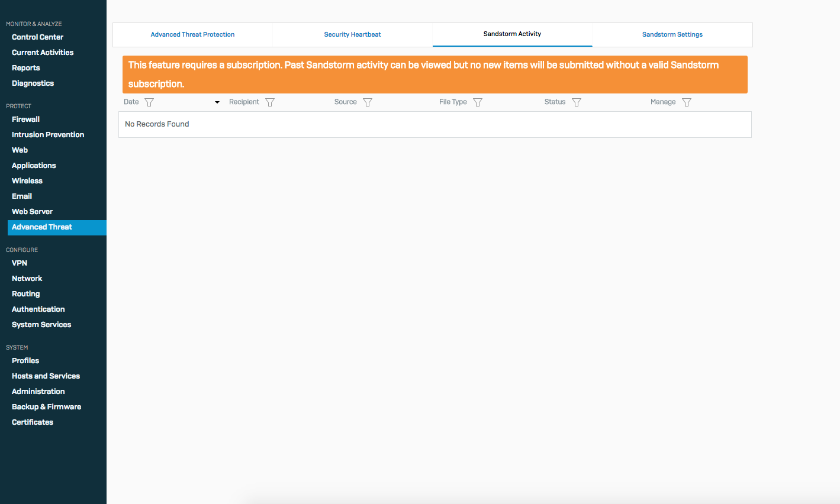The image size is (840, 504).
Task: Open Backup & Firmware page
Action: (x=46, y=407)
